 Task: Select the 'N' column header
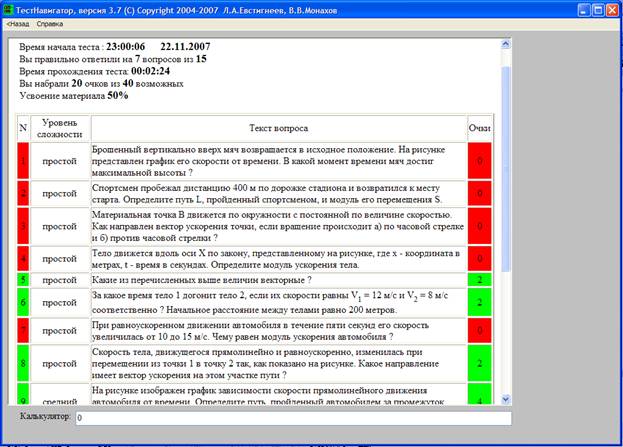23,128
